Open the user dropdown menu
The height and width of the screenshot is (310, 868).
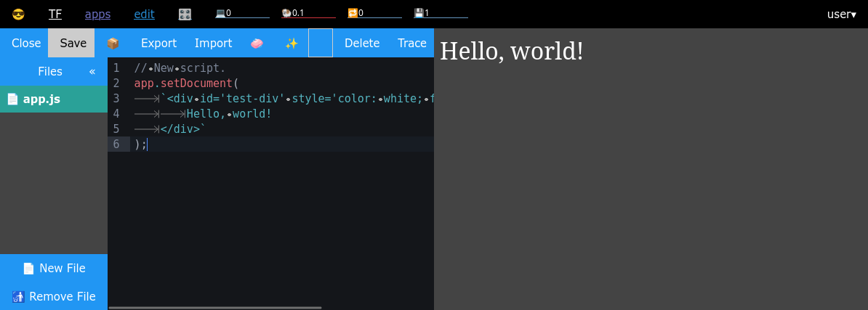841,14
